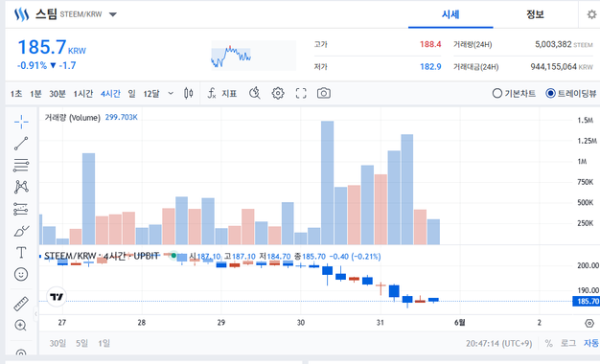Set interval to 1시간
This screenshot has width=600, height=364.
(83, 94)
